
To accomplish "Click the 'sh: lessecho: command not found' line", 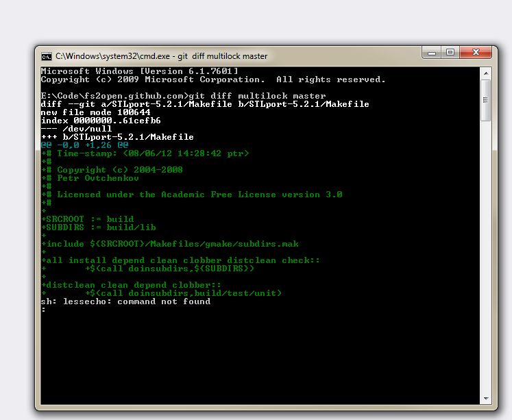I will click(125, 301).
